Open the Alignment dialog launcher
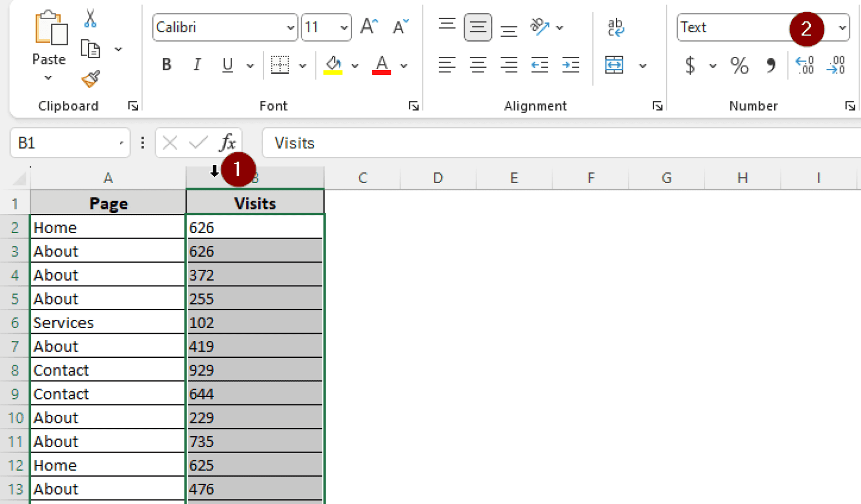 [x=657, y=106]
